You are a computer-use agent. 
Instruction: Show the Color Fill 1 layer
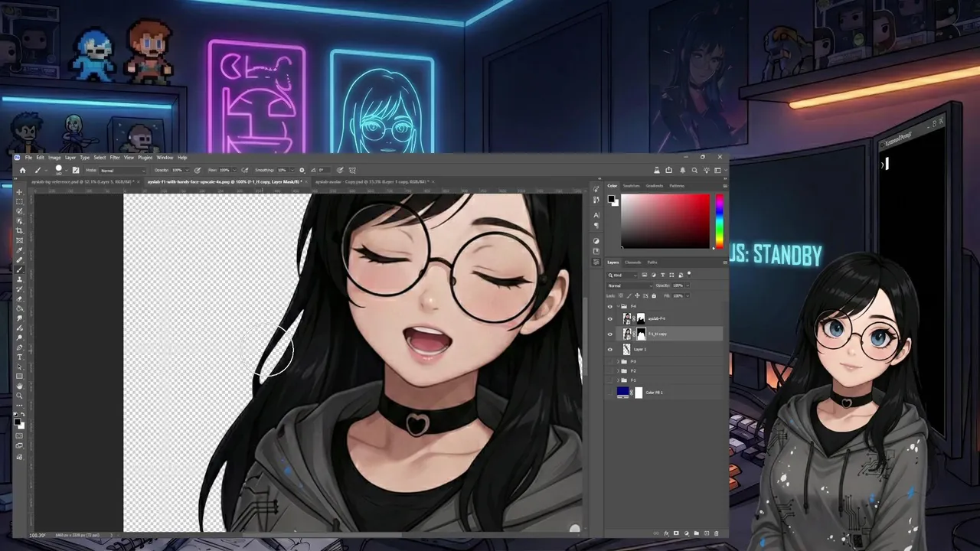coord(610,392)
